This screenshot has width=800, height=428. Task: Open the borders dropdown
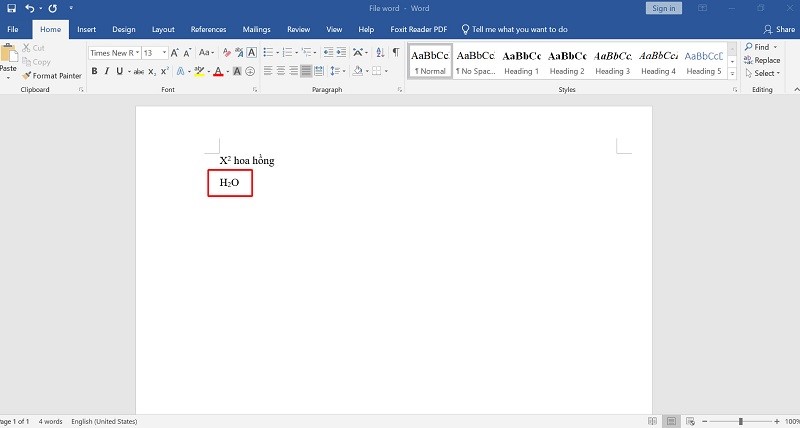(386, 71)
